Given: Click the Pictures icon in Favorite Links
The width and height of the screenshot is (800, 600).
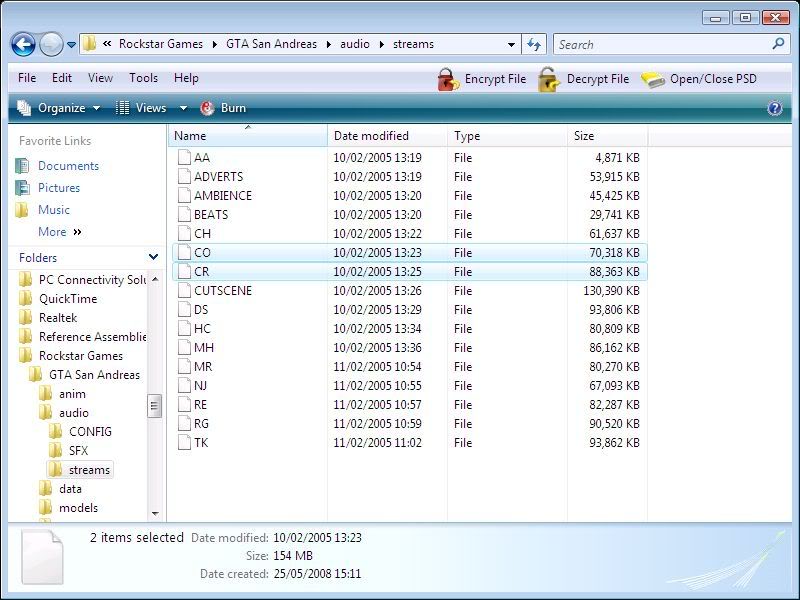Looking at the screenshot, I should click(x=22, y=188).
